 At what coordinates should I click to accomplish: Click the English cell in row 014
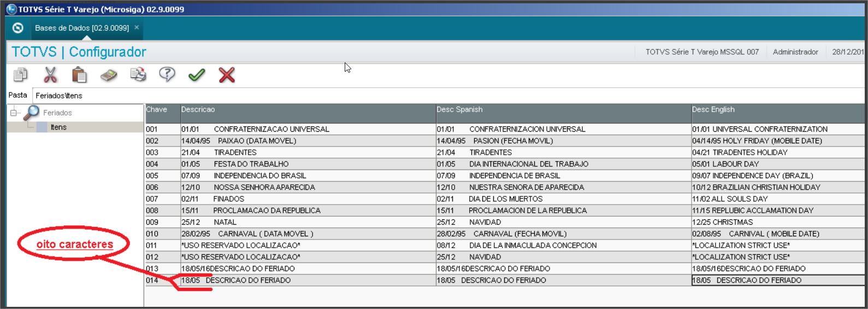coord(778,280)
